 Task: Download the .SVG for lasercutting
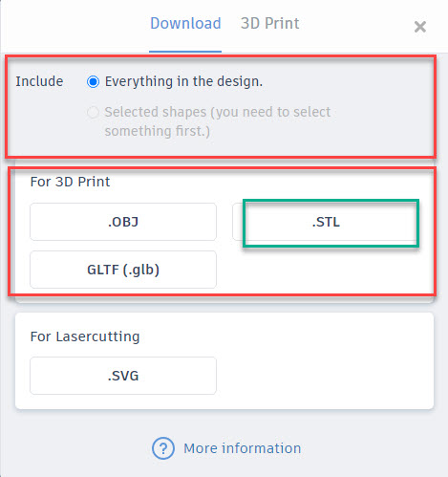click(x=123, y=376)
